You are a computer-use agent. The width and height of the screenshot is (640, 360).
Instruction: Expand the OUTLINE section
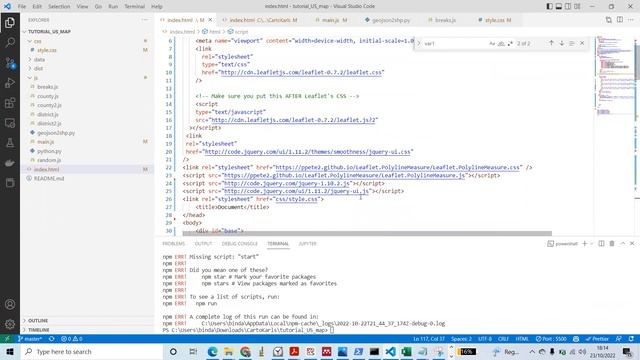[38, 320]
